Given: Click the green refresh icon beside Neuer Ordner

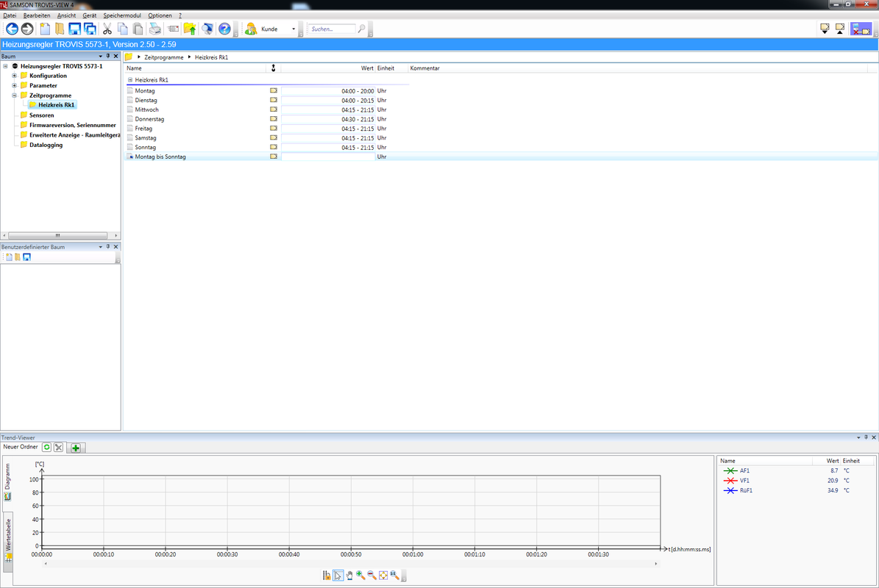Looking at the screenshot, I should [46, 447].
